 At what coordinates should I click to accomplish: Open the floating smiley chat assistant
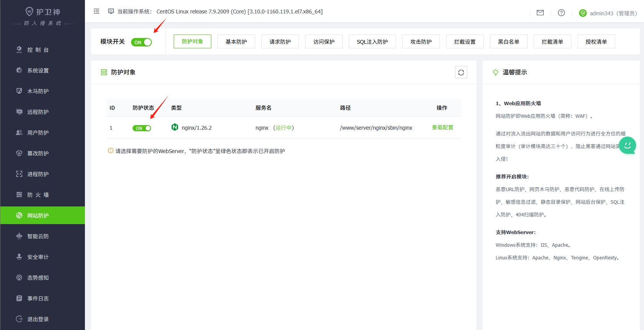[627, 145]
